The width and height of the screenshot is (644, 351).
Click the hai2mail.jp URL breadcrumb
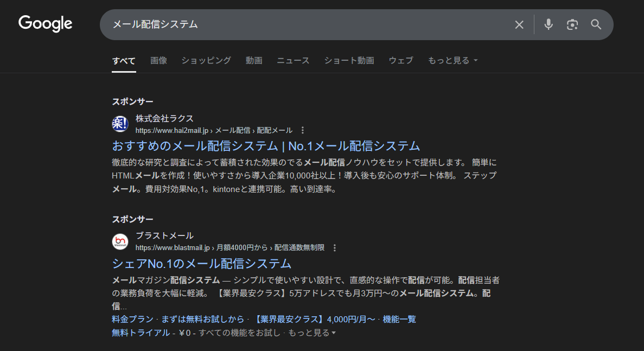[214, 130]
